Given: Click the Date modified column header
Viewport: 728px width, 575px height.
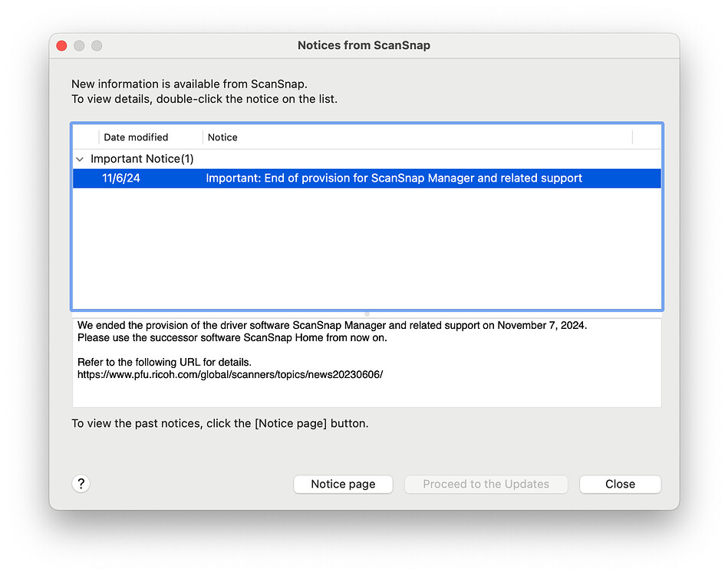Looking at the screenshot, I should point(137,137).
